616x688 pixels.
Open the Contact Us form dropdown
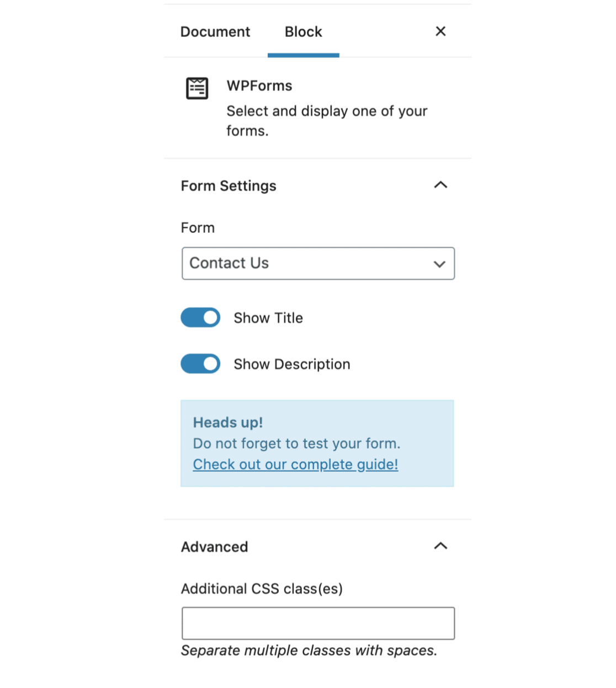point(318,264)
